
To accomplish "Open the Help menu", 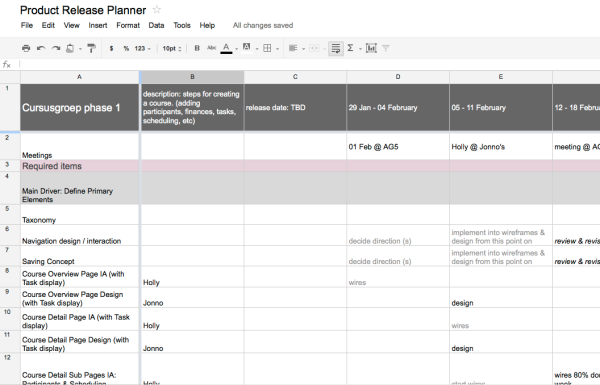I will [x=207, y=25].
